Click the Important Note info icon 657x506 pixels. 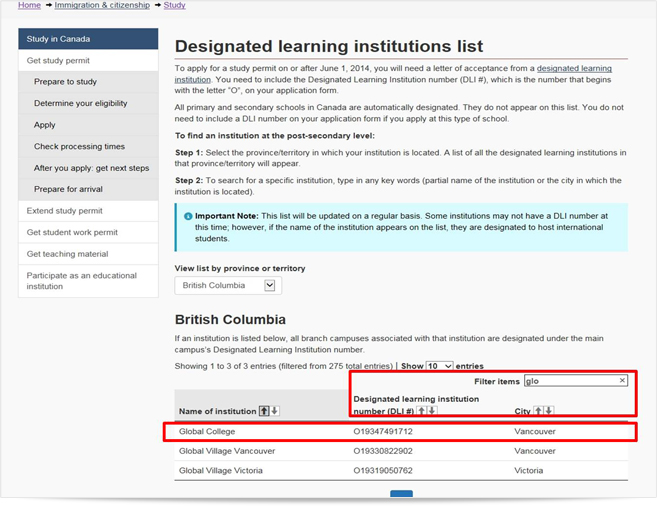point(188,217)
